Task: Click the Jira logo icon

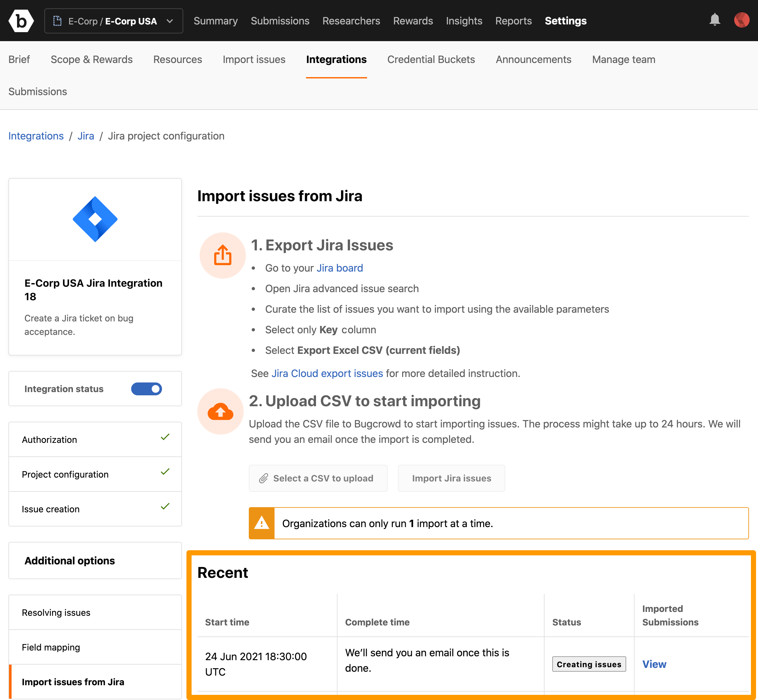Action: 95,219
